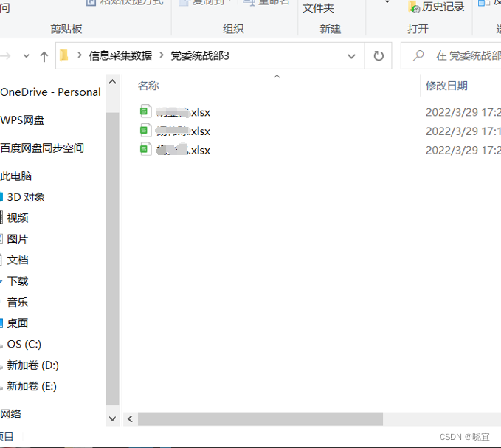This screenshot has height=448, width=501.
Task: Expand chevron before 信息采集数据 in path
Action: pyautogui.click(x=80, y=55)
